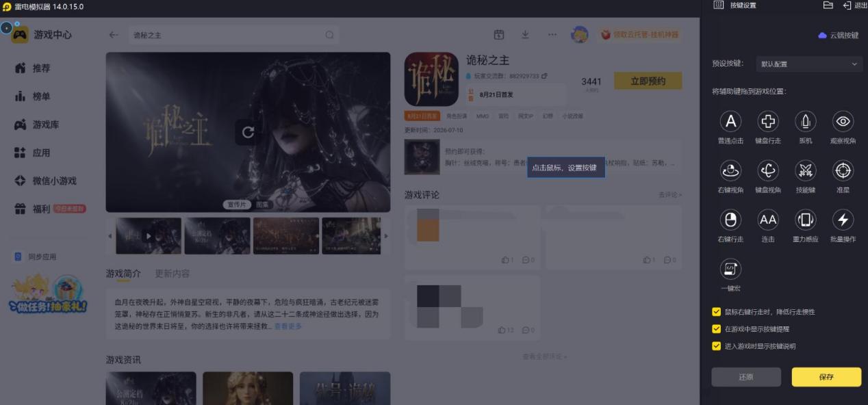The width and height of the screenshot is (868, 405).
Task: Open the first game news thumbnail
Action: click(x=151, y=388)
